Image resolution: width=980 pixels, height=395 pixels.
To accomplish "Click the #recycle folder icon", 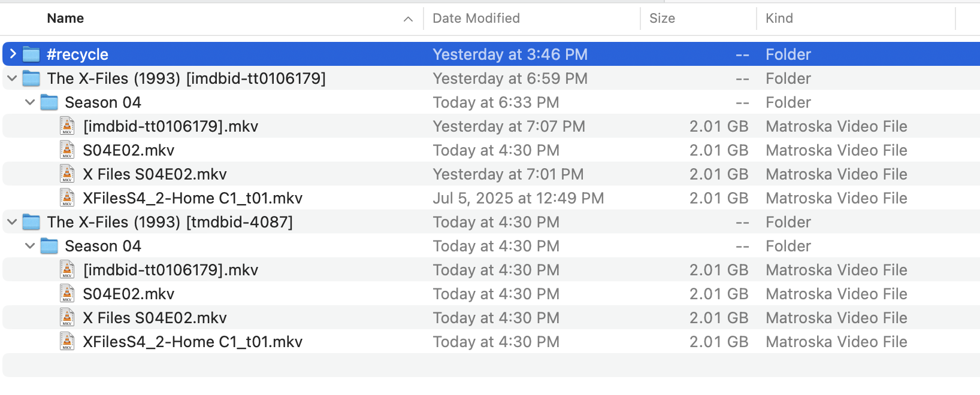I will tap(31, 54).
